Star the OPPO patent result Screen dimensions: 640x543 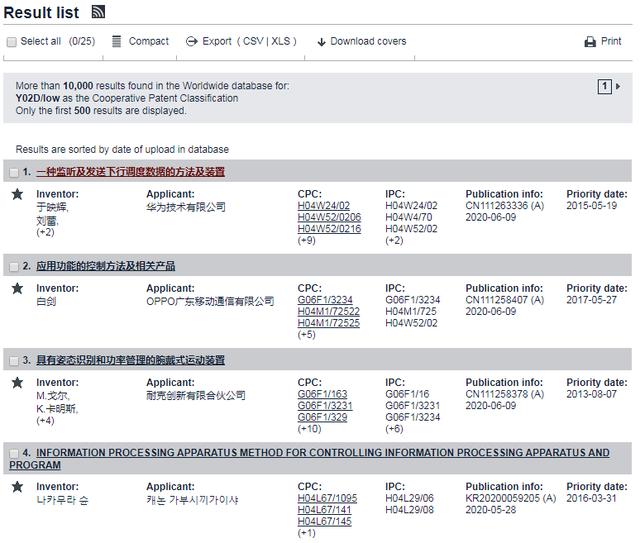pyautogui.click(x=16, y=288)
